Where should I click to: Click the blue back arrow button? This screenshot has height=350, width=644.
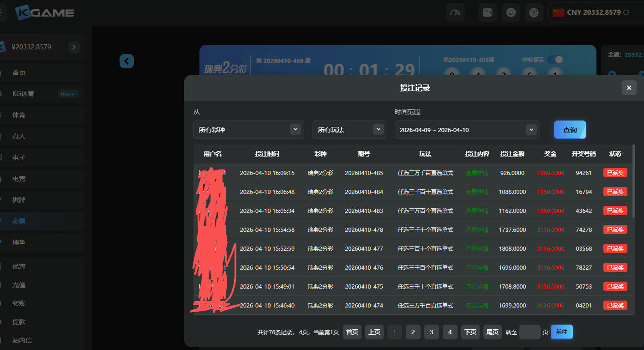pyautogui.click(x=126, y=61)
